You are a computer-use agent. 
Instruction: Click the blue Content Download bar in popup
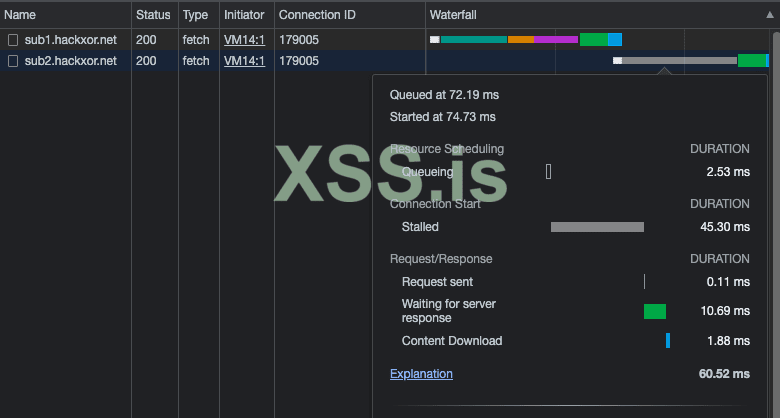[x=668, y=341]
